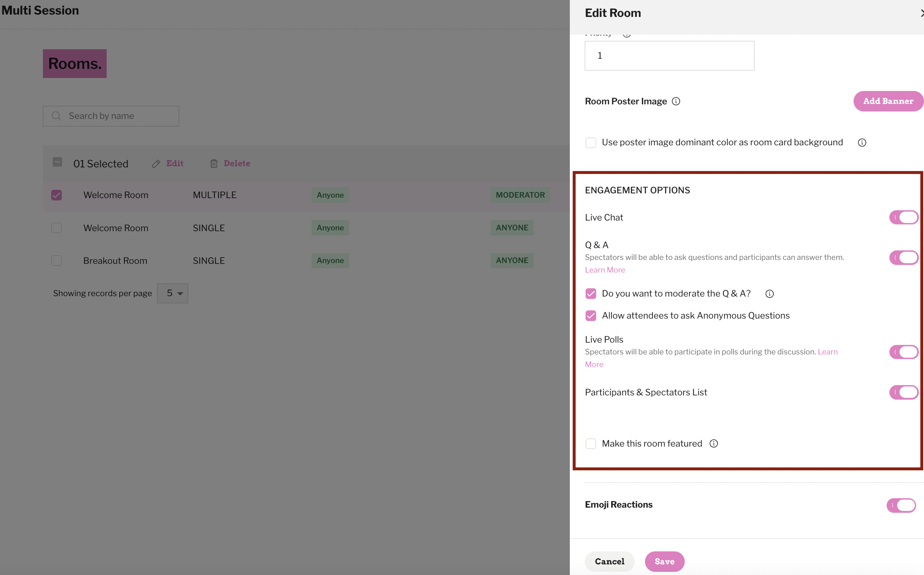This screenshot has width=924, height=575.
Task: Click the search magnifier icon
Action: (x=56, y=116)
